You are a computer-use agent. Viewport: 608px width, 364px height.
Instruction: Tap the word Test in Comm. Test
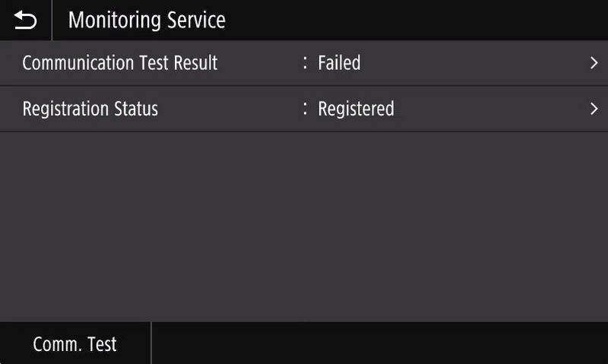click(102, 343)
